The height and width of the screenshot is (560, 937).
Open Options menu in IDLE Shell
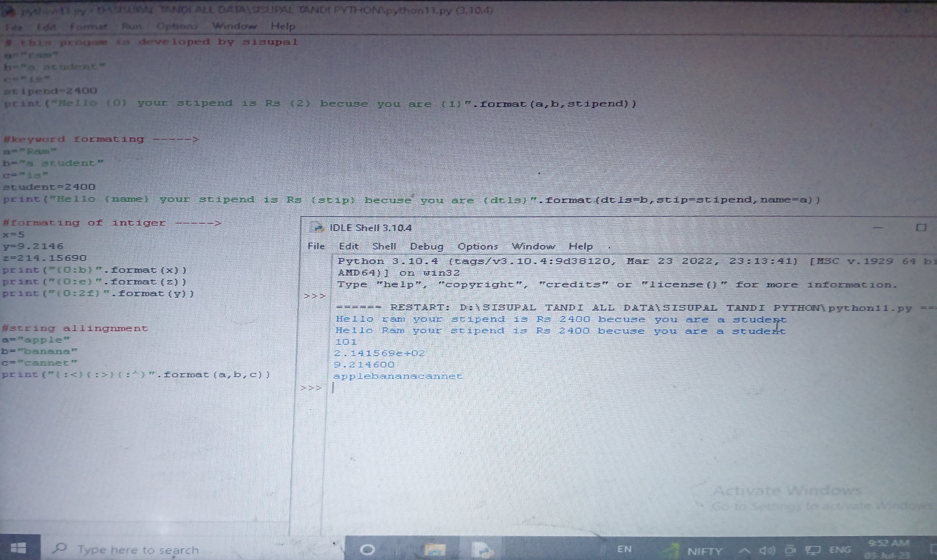477,246
